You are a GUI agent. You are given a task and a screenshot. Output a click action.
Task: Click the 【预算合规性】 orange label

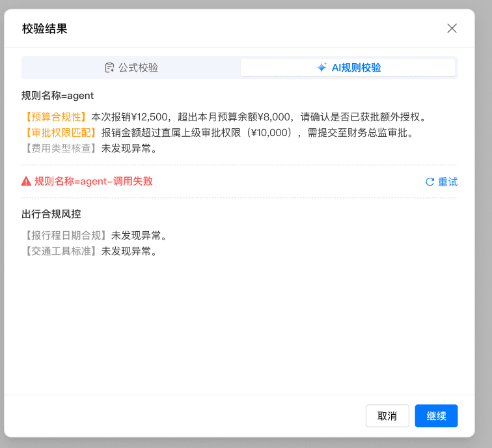pyautogui.click(x=56, y=117)
